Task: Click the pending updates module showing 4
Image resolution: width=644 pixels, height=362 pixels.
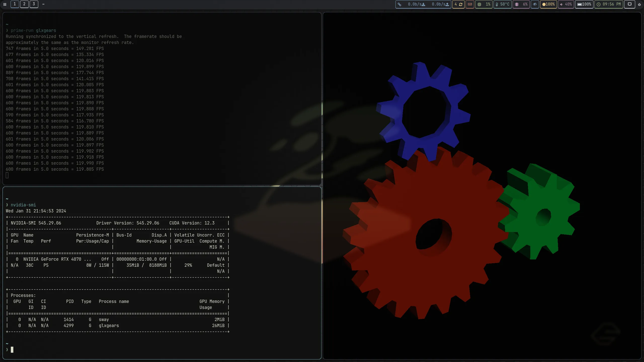Action: [458, 4]
